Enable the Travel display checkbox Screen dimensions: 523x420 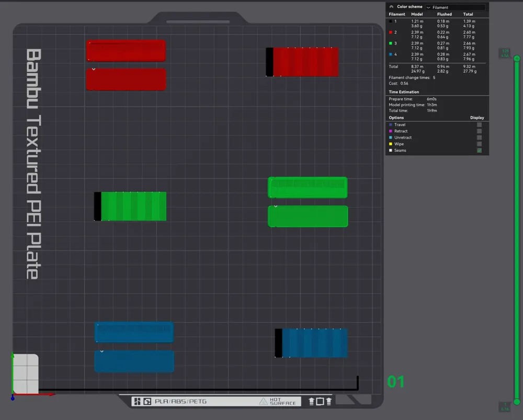(x=479, y=124)
